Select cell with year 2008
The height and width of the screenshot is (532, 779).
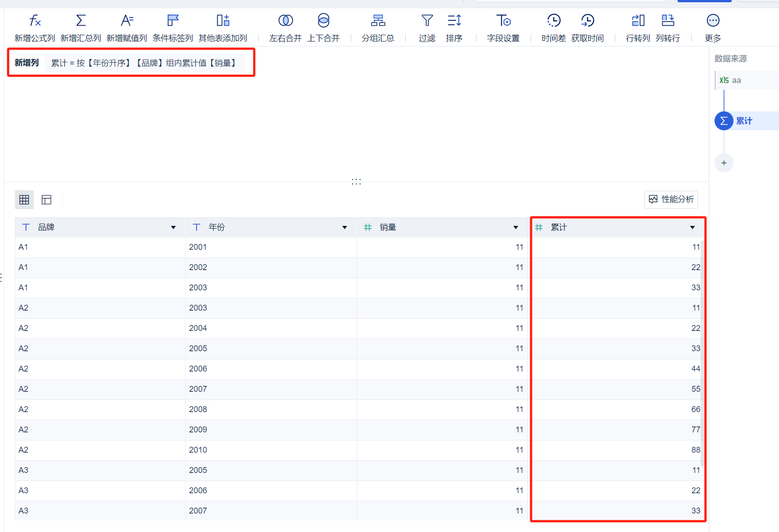point(271,409)
